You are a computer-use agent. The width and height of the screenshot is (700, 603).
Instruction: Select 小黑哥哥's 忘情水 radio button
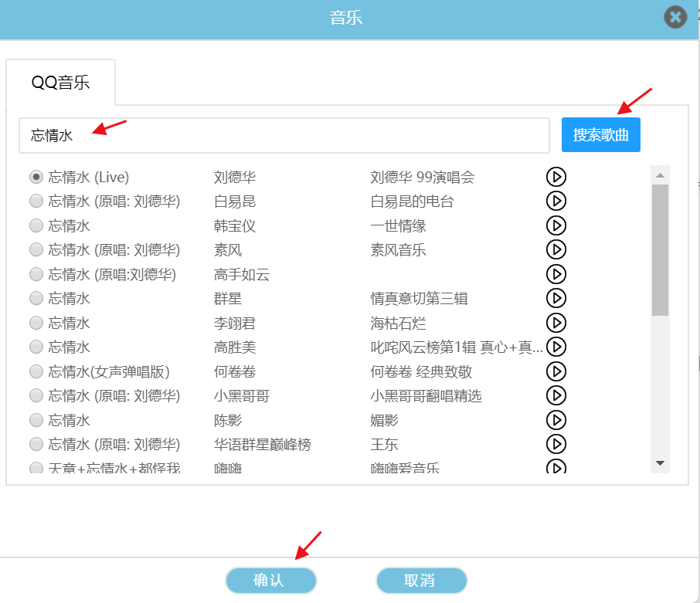click(36, 395)
